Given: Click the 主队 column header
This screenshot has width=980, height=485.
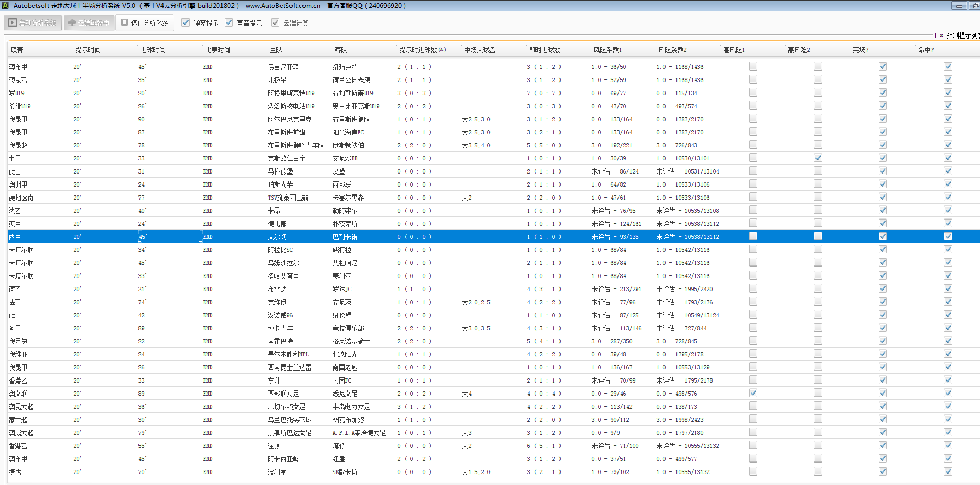Looking at the screenshot, I should [x=276, y=50].
